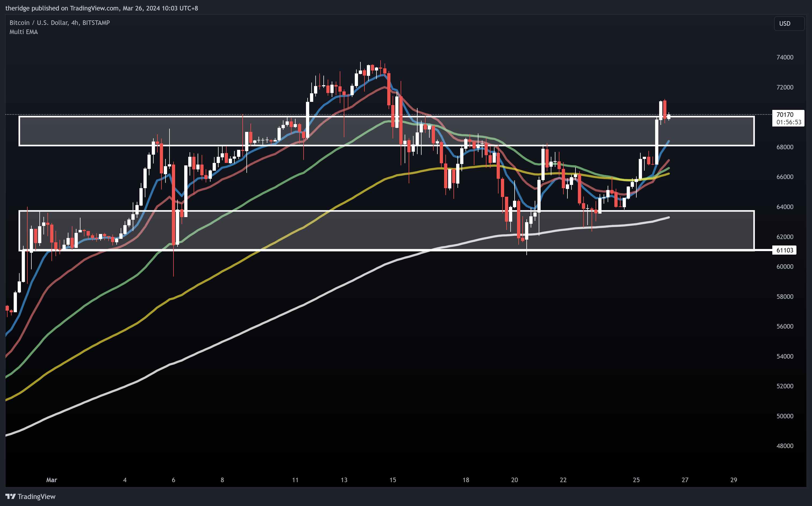This screenshot has height=506, width=812.
Task: Click the 61103 price line label
Action: pyautogui.click(x=785, y=250)
